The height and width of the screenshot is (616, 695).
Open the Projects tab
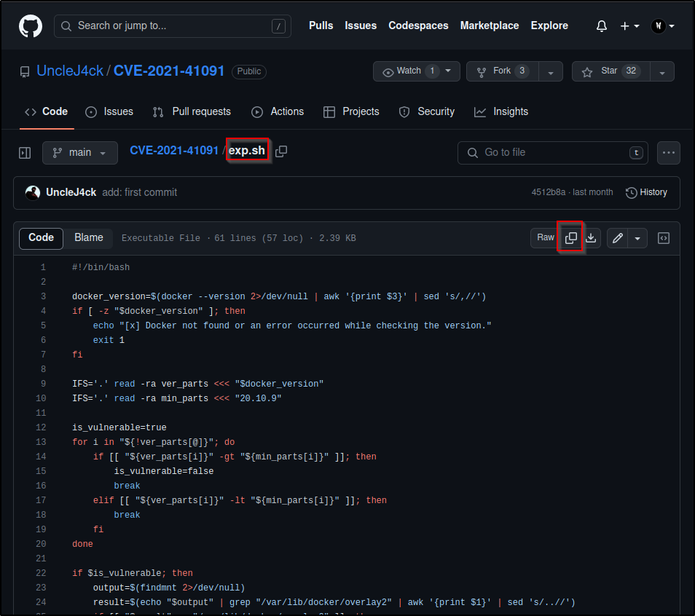pos(351,111)
